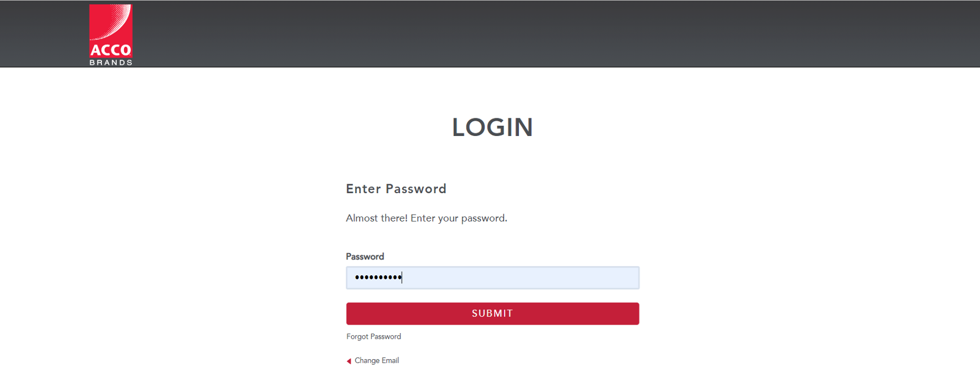Go back via the Change Email link
The width and height of the screenshot is (980, 392).
point(377,360)
